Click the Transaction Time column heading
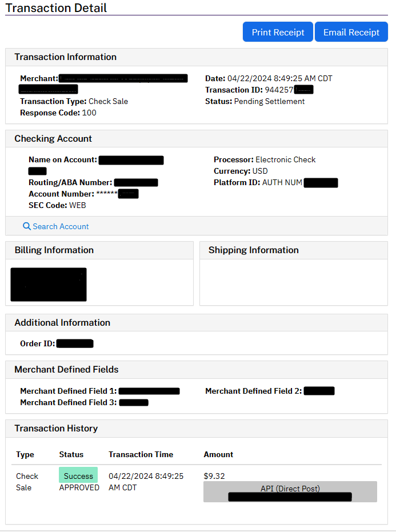Image resolution: width=396 pixels, height=532 pixels. coord(141,454)
